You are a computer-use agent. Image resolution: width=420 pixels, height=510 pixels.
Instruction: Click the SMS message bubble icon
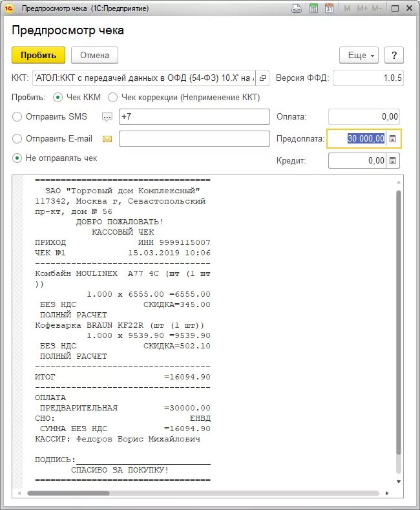107,117
